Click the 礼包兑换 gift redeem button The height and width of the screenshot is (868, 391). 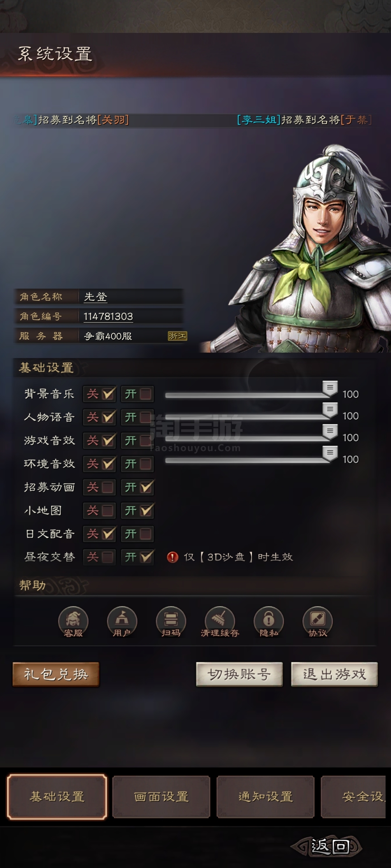(56, 674)
